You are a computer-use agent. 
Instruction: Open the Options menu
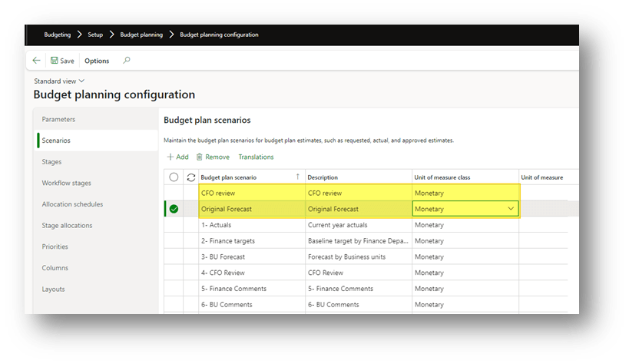97,61
